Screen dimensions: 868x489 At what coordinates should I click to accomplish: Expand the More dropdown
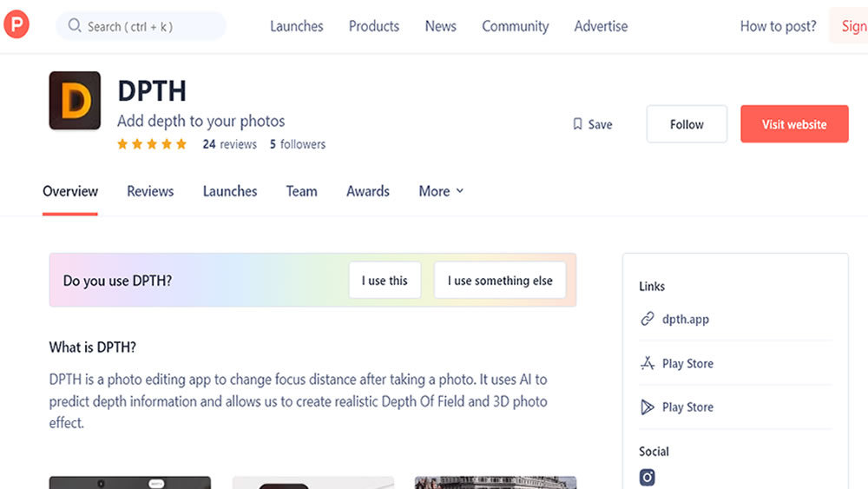tap(441, 192)
